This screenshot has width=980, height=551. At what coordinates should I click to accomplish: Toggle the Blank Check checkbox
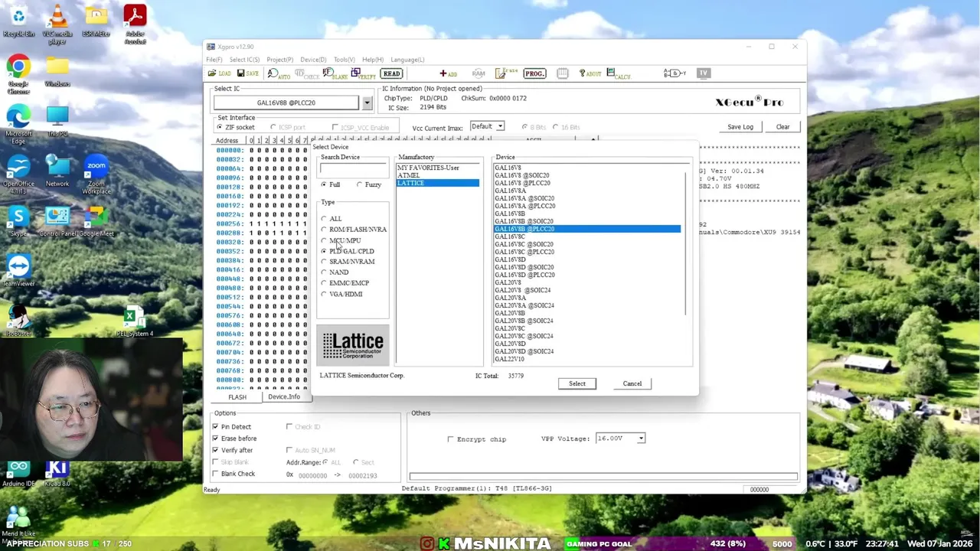[x=215, y=474]
